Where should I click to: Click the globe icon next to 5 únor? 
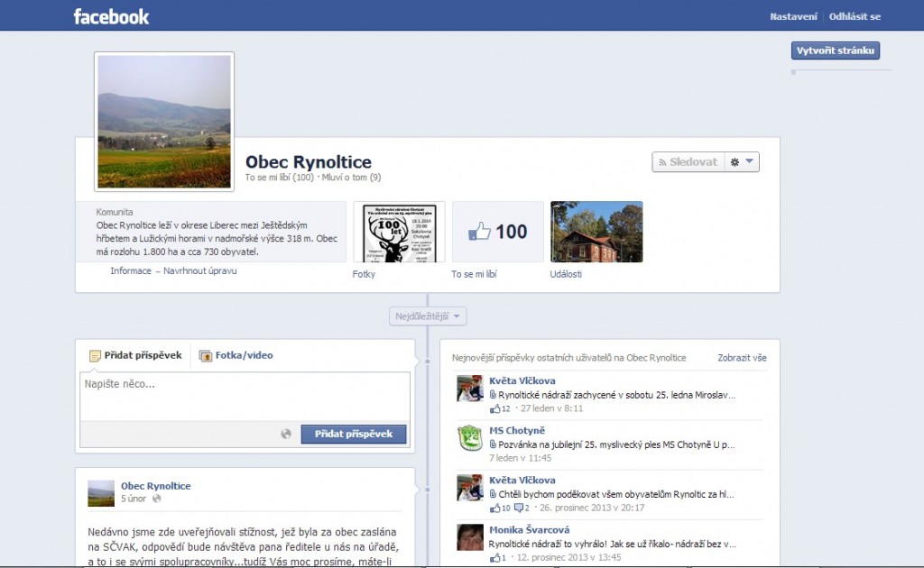coord(157,499)
